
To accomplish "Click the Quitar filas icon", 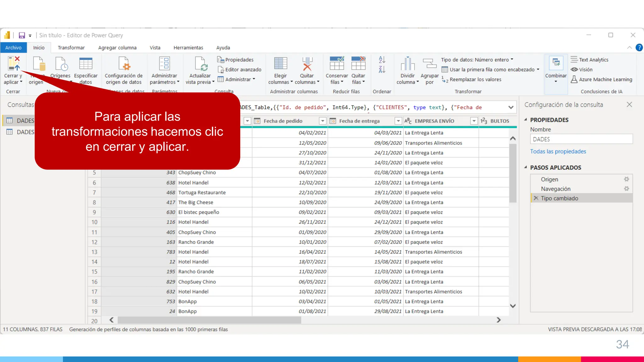I will [x=358, y=63].
